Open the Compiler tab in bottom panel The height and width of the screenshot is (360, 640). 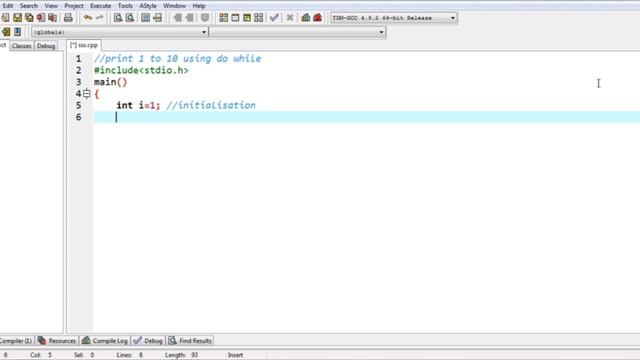(x=16, y=340)
